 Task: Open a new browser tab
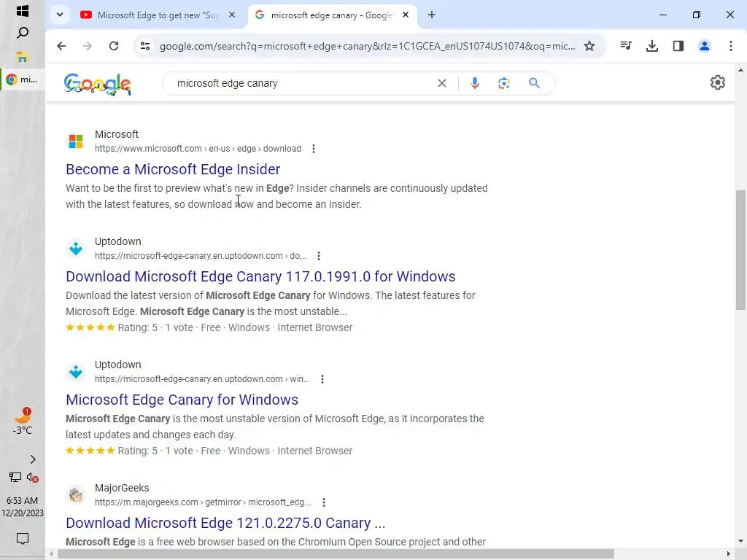coord(432,15)
